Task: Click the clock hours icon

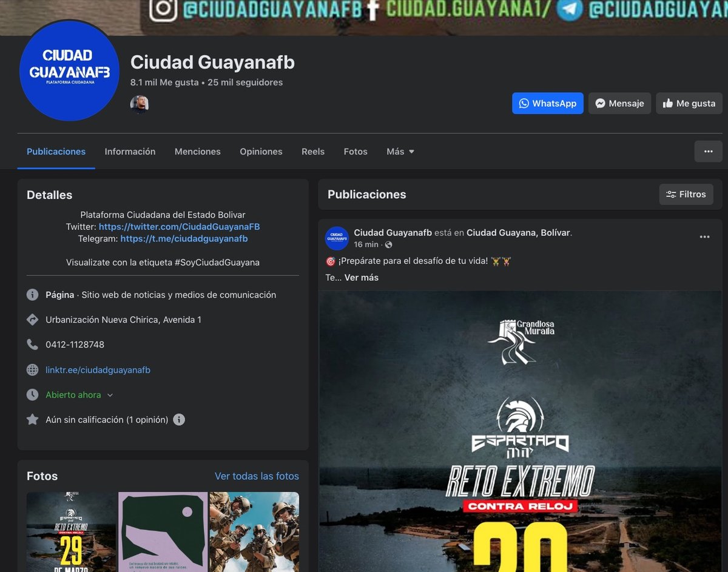Action: [33, 394]
